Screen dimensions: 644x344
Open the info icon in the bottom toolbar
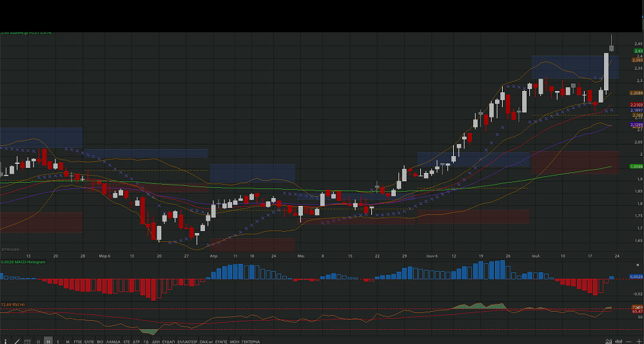coord(5,341)
